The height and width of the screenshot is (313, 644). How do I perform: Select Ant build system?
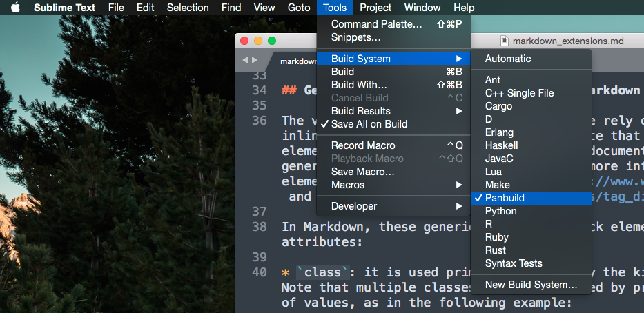point(531,80)
